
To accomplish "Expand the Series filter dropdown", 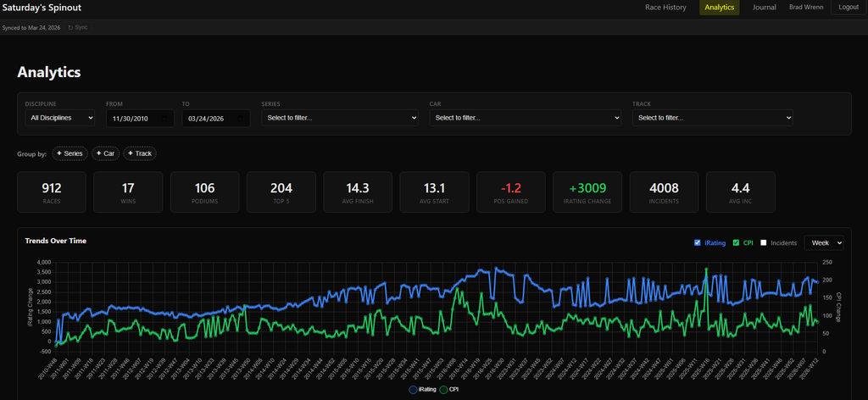I will [x=340, y=118].
